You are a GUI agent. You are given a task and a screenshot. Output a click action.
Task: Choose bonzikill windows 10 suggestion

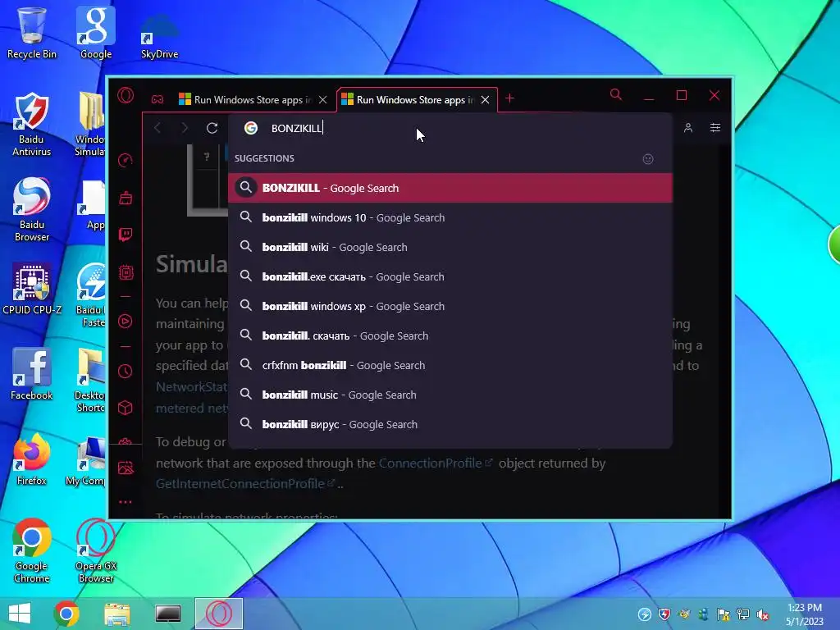450,217
